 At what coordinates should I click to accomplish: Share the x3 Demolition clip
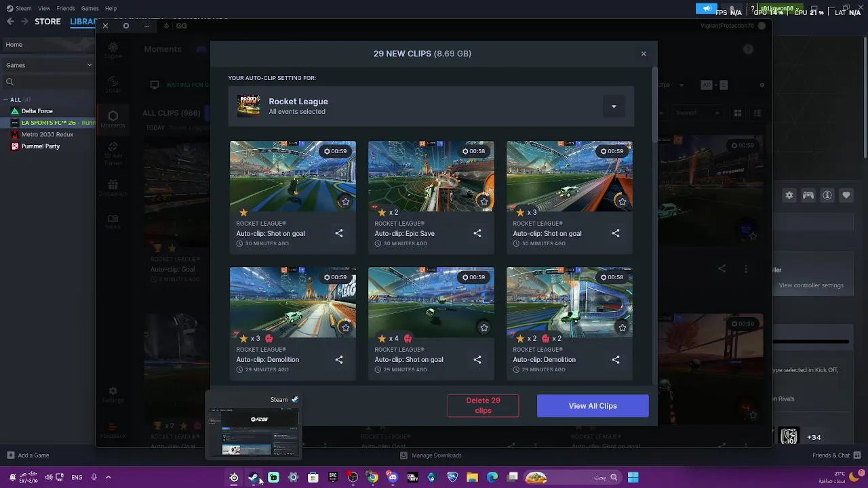339,359
